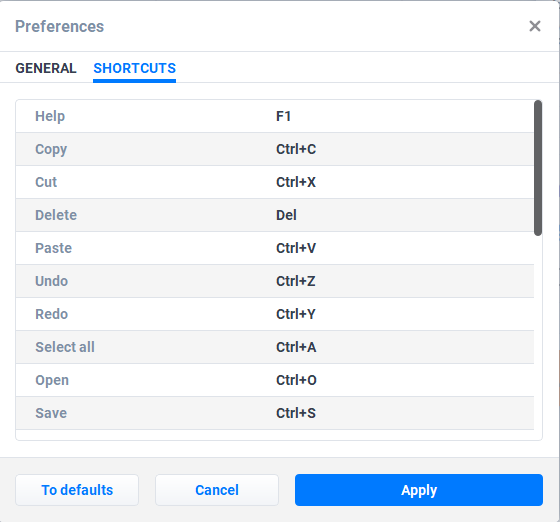560x522 pixels.
Task: Select the Copy shortcut row
Action: pos(275,149)
